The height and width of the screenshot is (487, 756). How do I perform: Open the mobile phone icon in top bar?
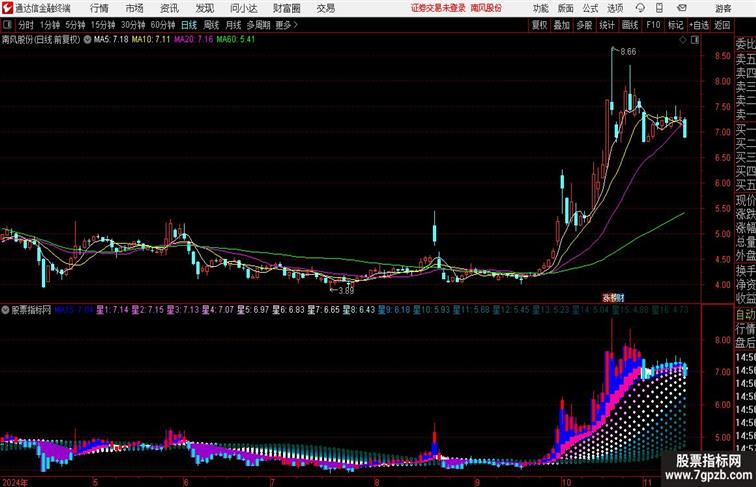[x=659, y=8]
